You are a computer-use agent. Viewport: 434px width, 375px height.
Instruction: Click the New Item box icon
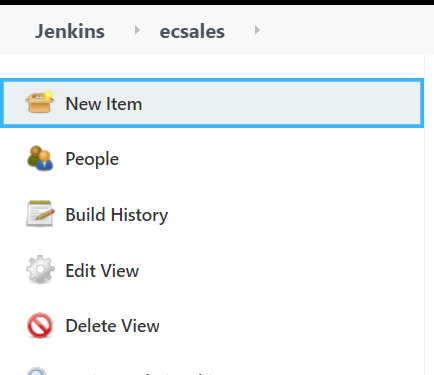click(x=40, y=102)
